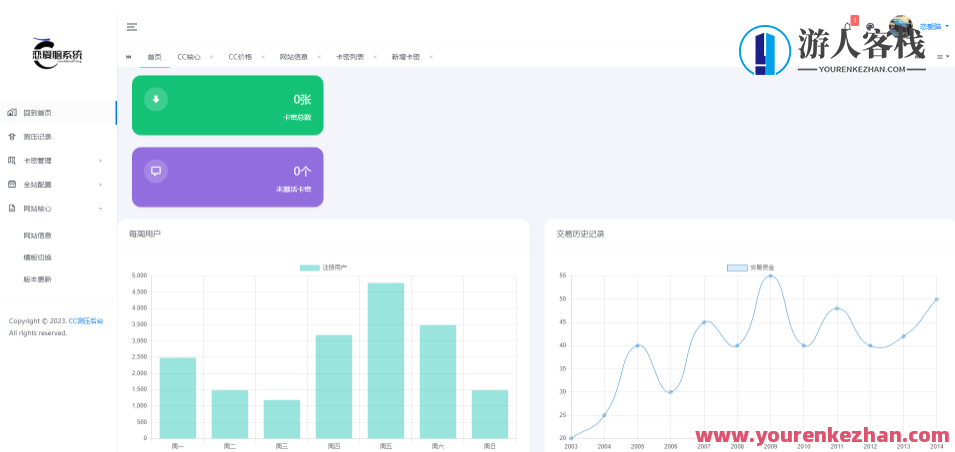Toggle the sidebar with the hamburger icon
The width and height of the screenshot is (955, 452).
132,27
